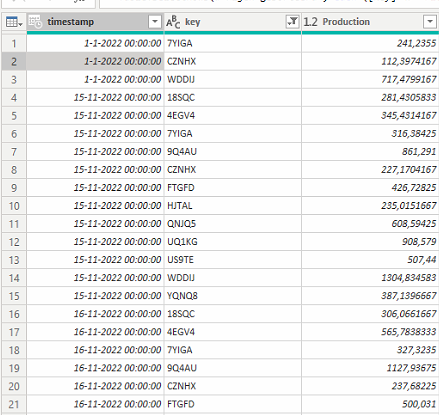439x415 pixels.
Task: Click key cell YQNQ8 in row 15
Action: pos(233,296)
